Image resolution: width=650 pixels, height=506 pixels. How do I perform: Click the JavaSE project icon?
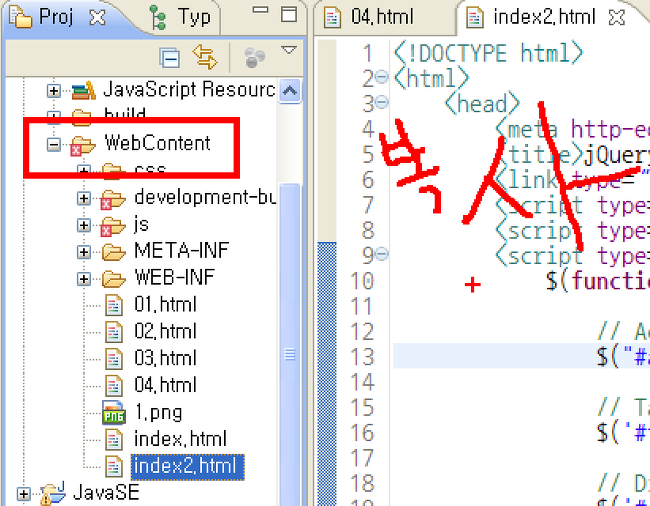[53, 494]
